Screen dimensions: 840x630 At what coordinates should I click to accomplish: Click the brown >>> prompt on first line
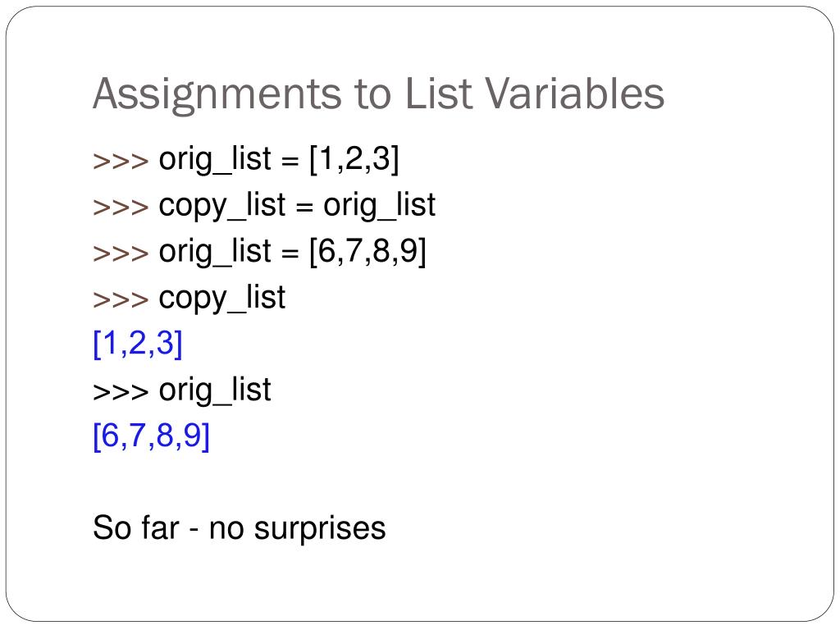(x=121, y=161)
